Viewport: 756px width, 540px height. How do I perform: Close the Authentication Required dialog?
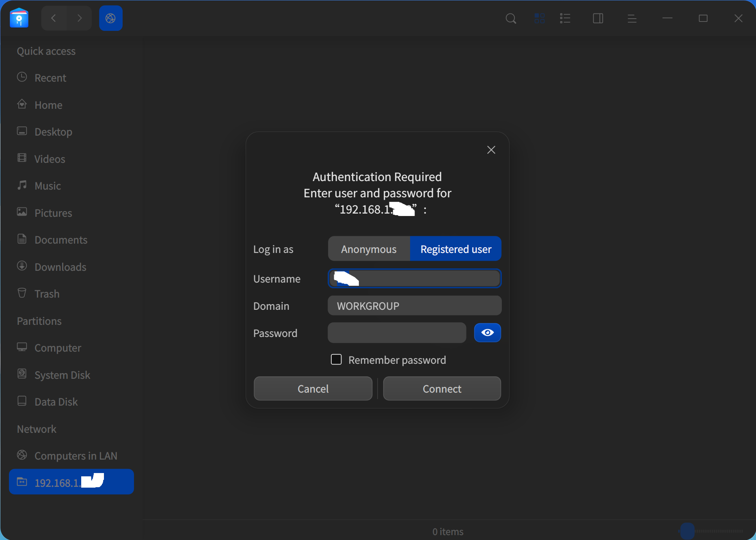(x=491, y=150)
